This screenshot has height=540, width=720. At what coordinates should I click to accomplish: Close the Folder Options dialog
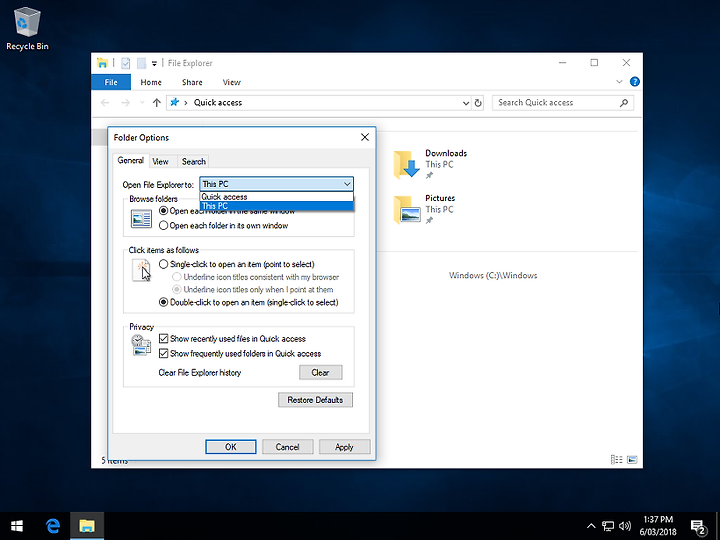click(x=365, y=137)
